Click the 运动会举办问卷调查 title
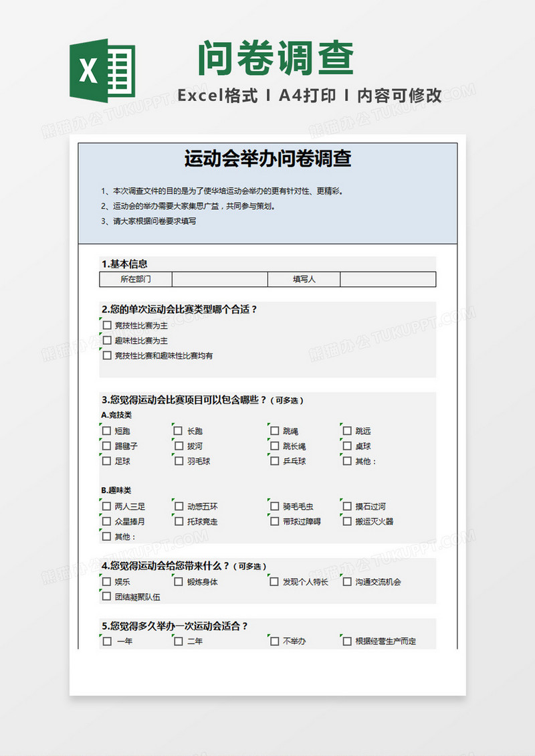 267,159
